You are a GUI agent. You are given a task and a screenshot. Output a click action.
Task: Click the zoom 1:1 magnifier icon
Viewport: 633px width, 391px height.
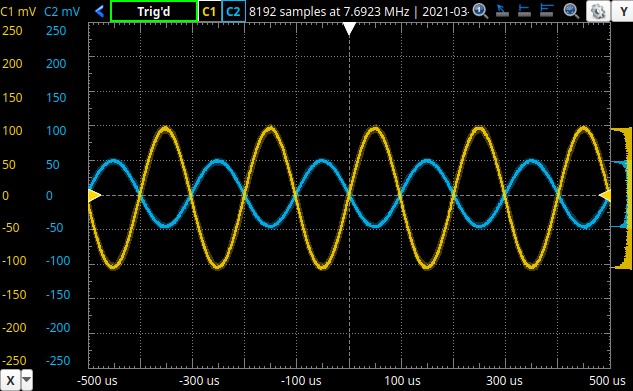(x=480, y=11)
